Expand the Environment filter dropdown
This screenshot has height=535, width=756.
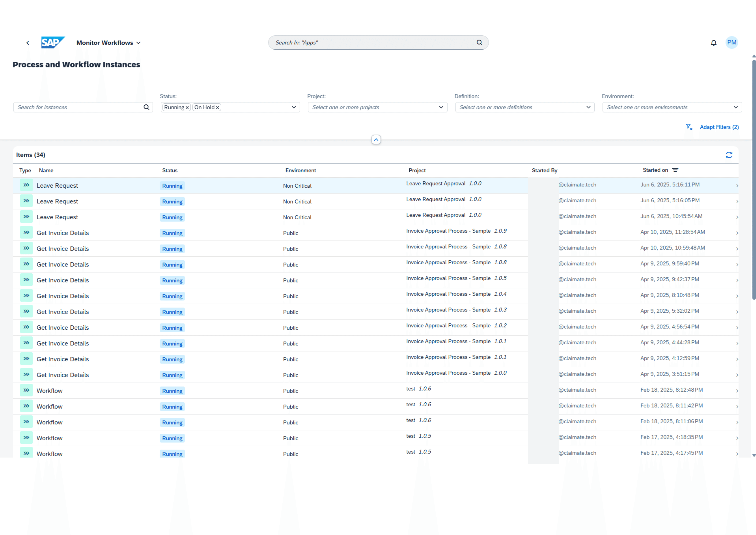coord(736,107)
